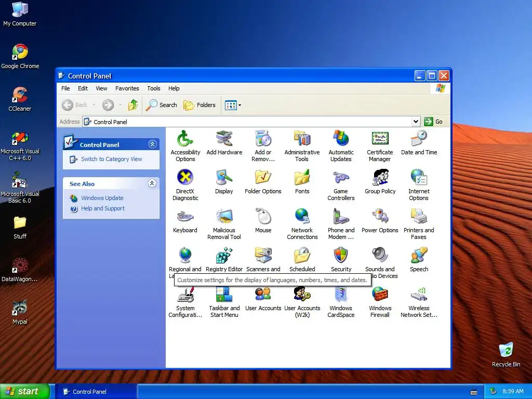Click the Search toolbar button

[162, 105]
